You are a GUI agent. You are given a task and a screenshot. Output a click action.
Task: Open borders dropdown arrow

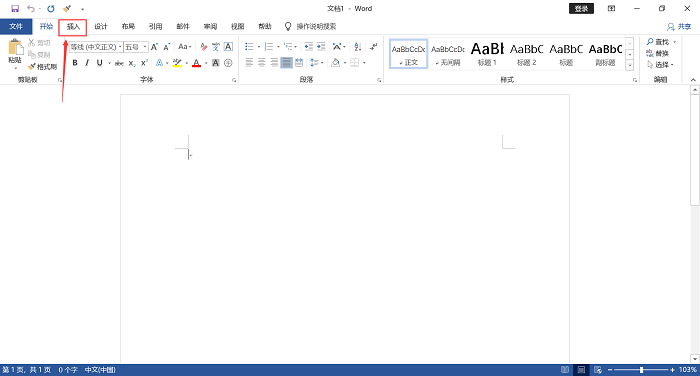pyautogui.click(x=364, y=63)
